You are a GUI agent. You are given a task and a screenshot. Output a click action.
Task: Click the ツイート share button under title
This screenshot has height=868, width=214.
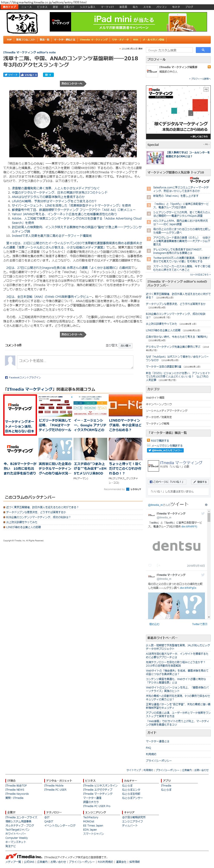tap(11, 75)
